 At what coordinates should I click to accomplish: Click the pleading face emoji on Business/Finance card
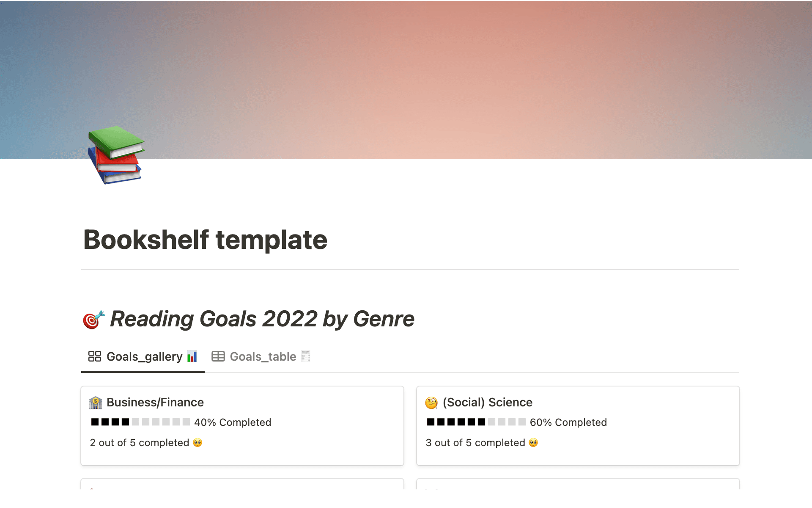(x=198, y=442)
